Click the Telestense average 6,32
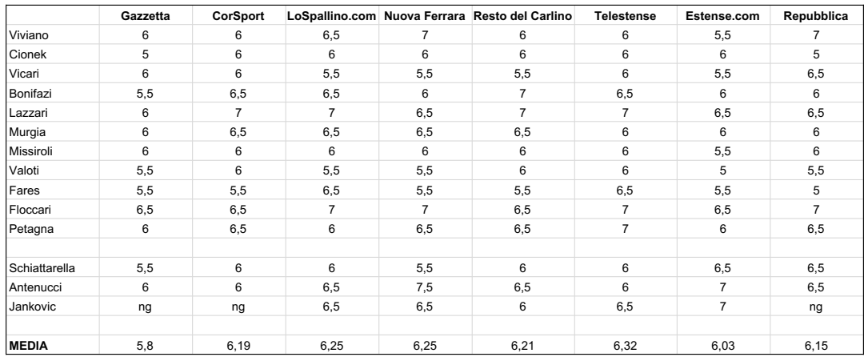This screenshot has width=868, height=361. pyautogui.click(x=626, y=346)
